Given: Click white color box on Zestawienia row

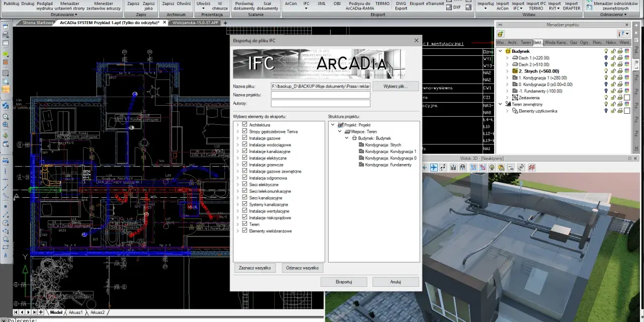Looking at the screenshot, I should click(x=627, y=98).
